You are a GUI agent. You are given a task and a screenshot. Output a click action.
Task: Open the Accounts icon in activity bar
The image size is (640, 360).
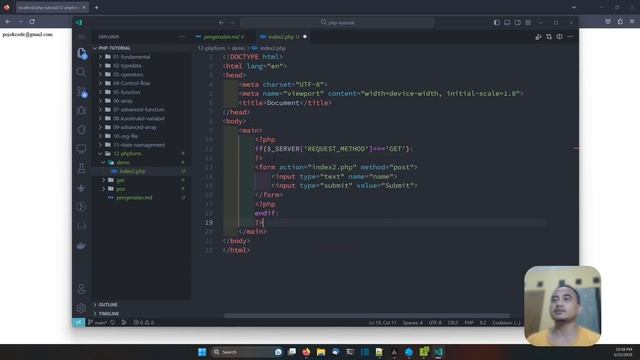81,289
